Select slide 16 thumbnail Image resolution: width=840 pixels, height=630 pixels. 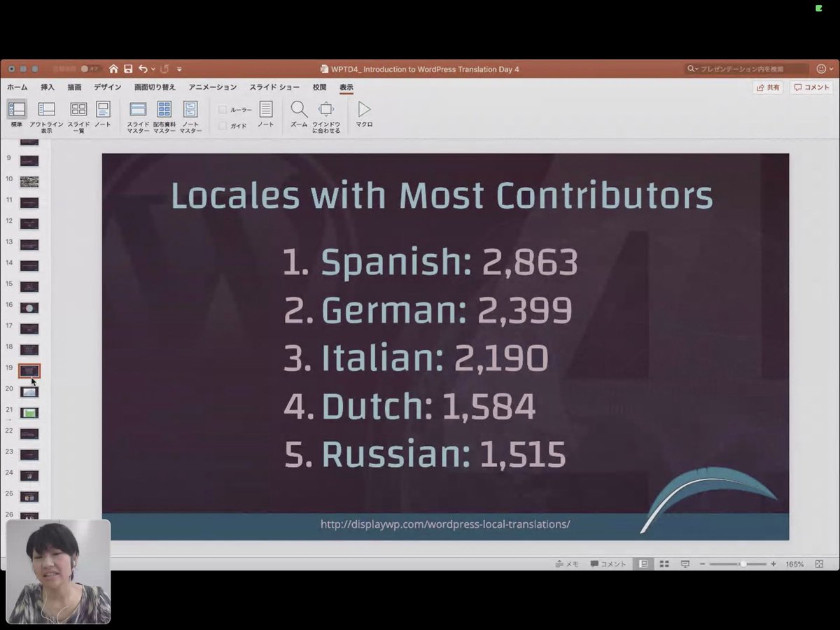pyautogui.click(x=29, y=308)
